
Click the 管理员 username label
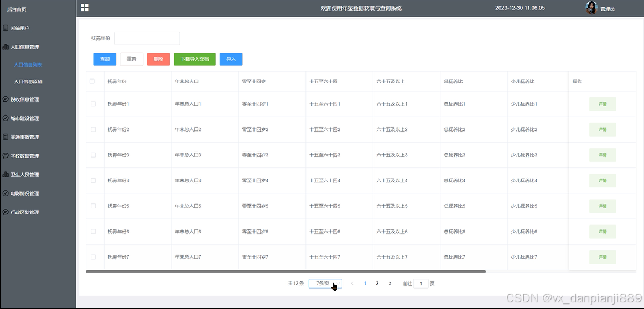[607, 9]
